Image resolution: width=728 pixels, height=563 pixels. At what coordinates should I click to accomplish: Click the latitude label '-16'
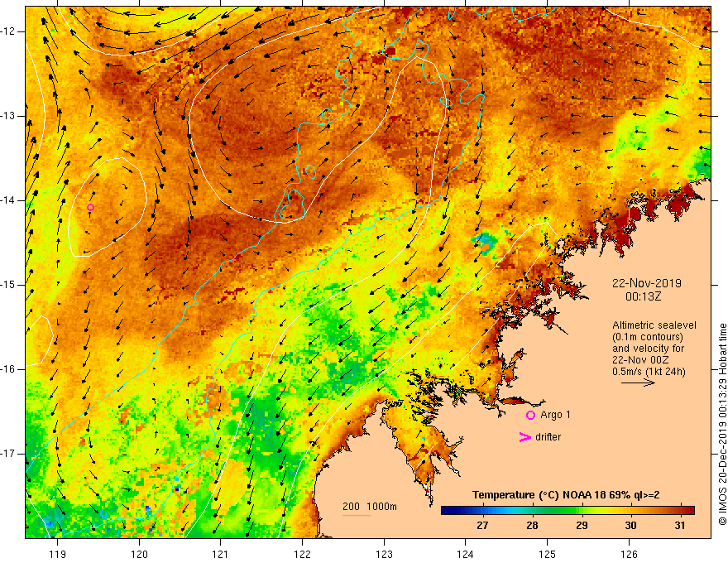pos(8,369)
